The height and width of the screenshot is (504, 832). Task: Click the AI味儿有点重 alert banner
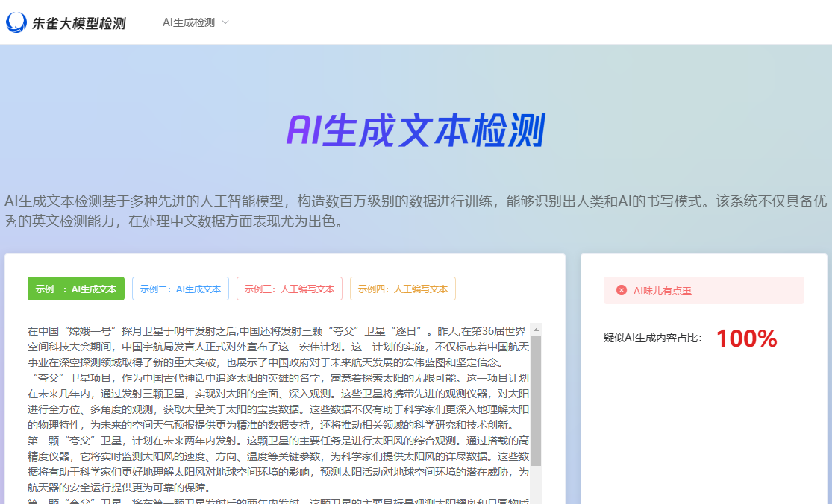coord(704,291)
